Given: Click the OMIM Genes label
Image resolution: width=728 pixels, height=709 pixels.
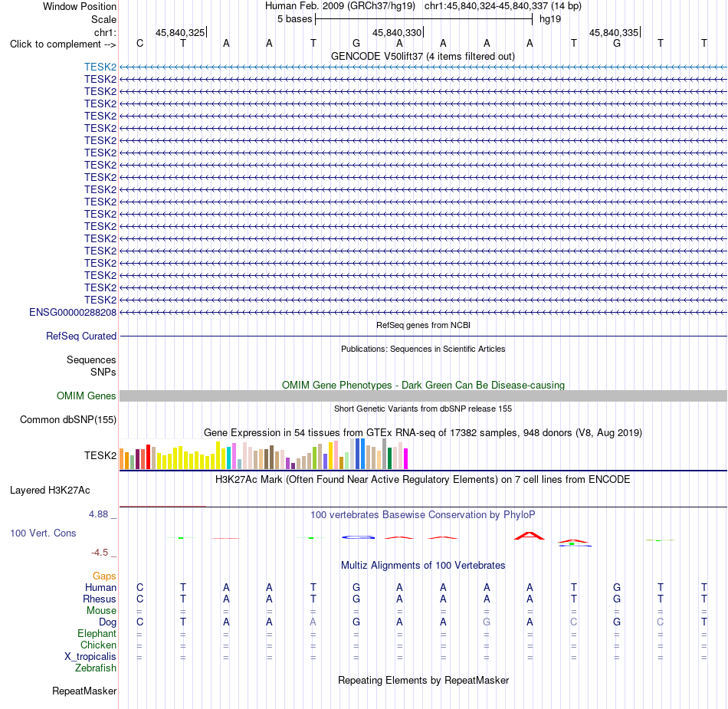Looking at the screenshot, I should (87, 396).
